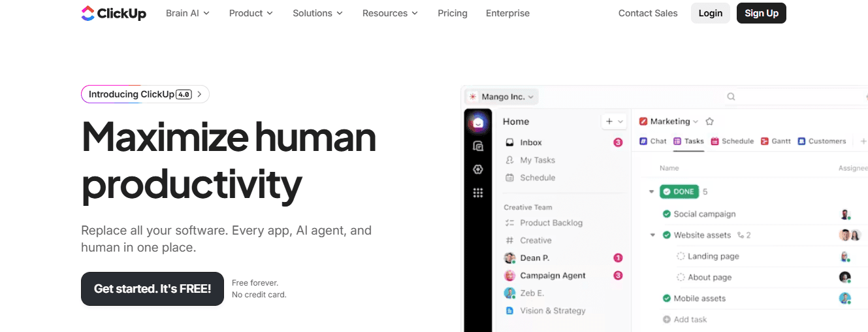This screenshot has width=868, height=332.
Task: Click the Sign Up button
Action: pyautogui.click(x=762, y=13)
